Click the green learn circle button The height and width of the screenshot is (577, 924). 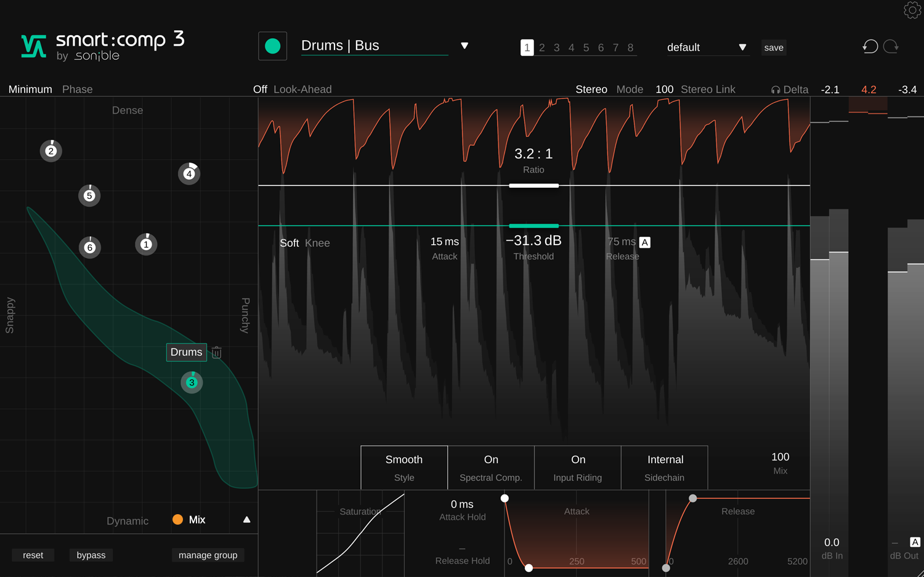pos(272,46)
